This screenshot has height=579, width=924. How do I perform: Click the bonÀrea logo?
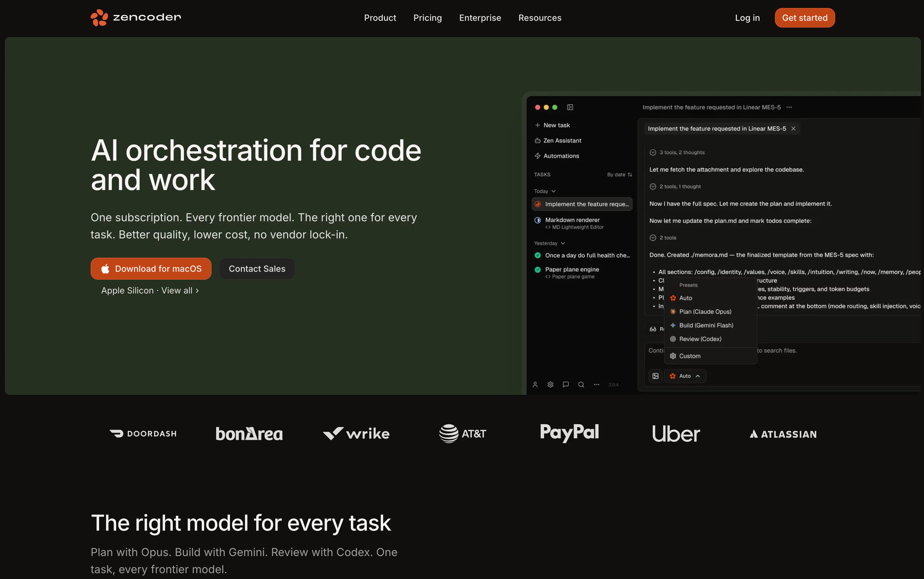[x=249, y=433]
